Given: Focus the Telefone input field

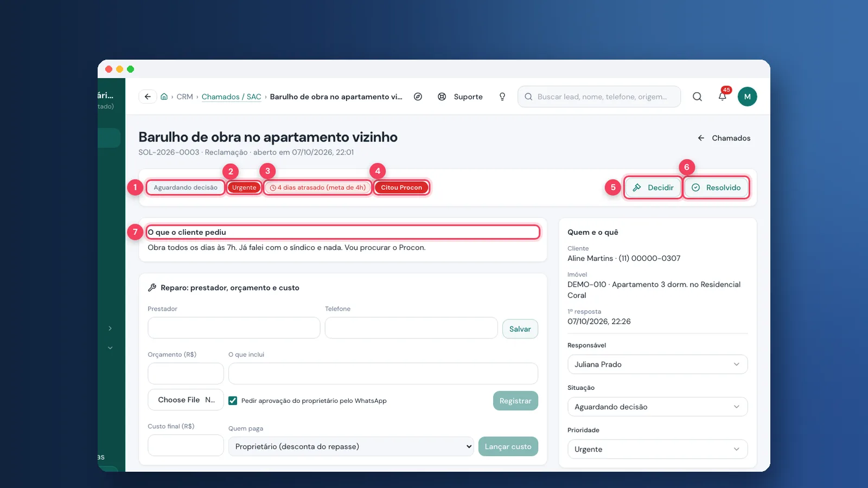Looking at the screenshot, I should (411, 328).
